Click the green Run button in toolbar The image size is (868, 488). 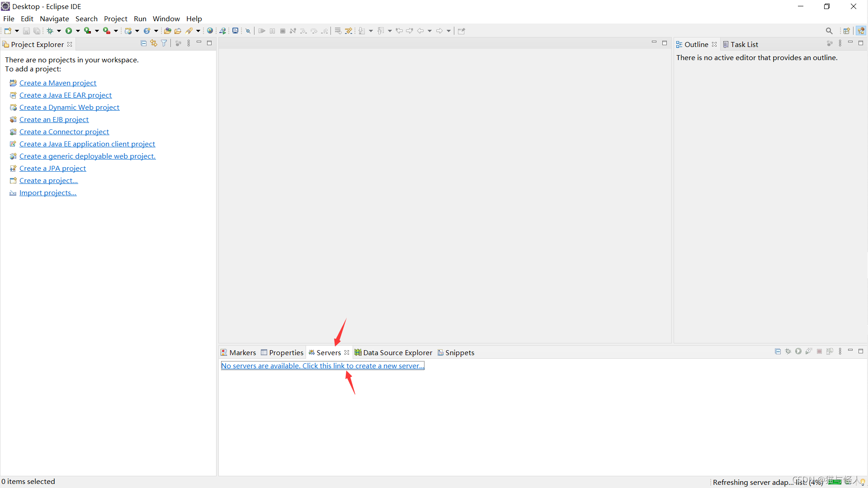(69, 31)
